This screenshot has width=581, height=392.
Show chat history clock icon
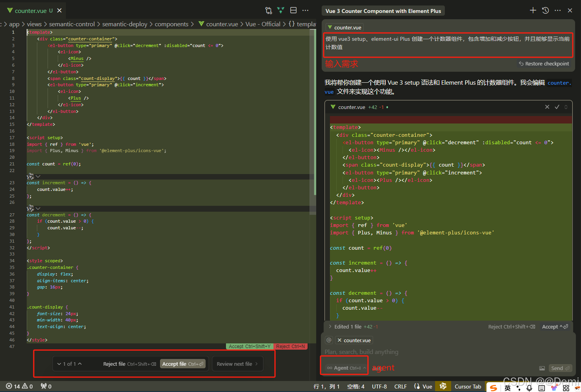click(545, 11)
